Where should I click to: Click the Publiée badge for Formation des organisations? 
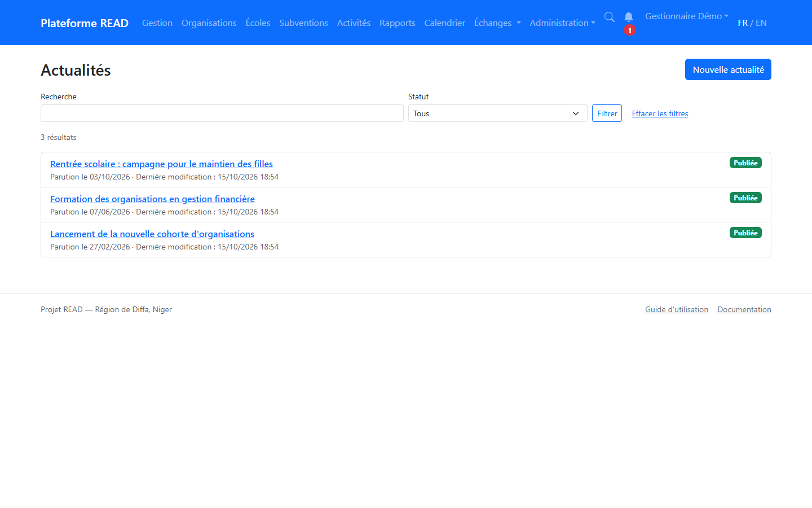pyautogui.click(x=745, y=198)
